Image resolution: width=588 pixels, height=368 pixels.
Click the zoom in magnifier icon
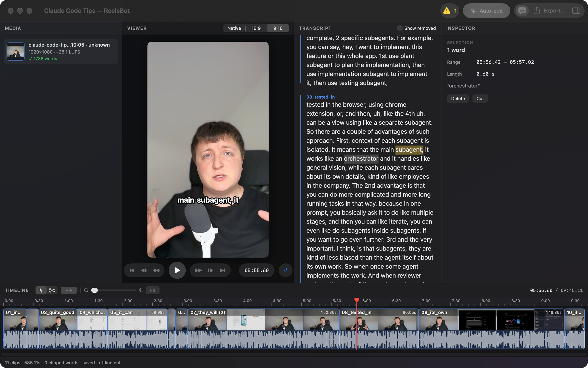point(141,290)
